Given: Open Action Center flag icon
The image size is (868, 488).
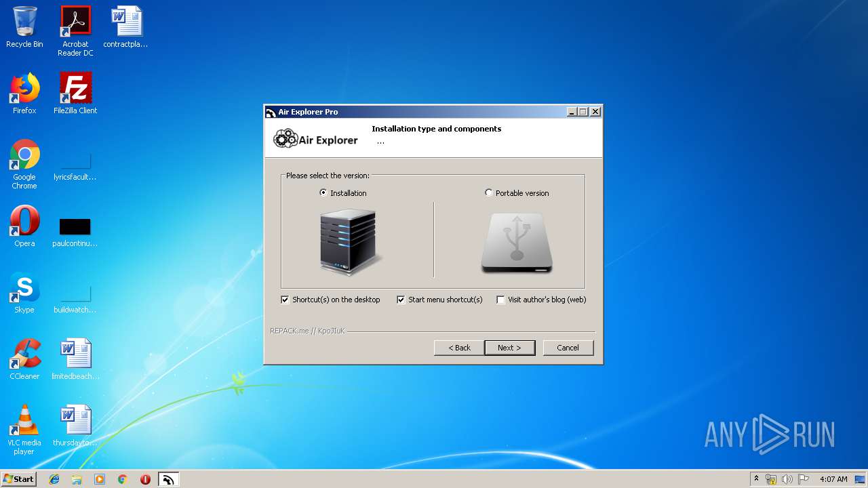Looking at the screenshot, I should [804, 479].
